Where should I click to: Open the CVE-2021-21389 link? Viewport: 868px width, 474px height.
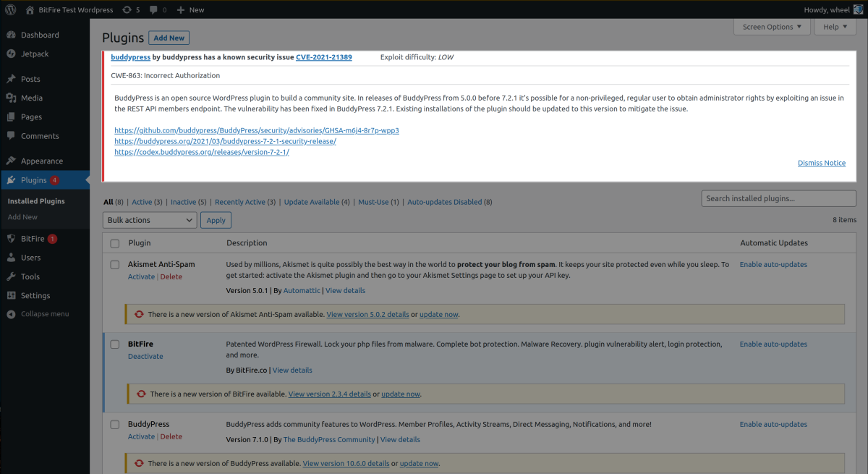pyautogui.click(x=324, y=57)
